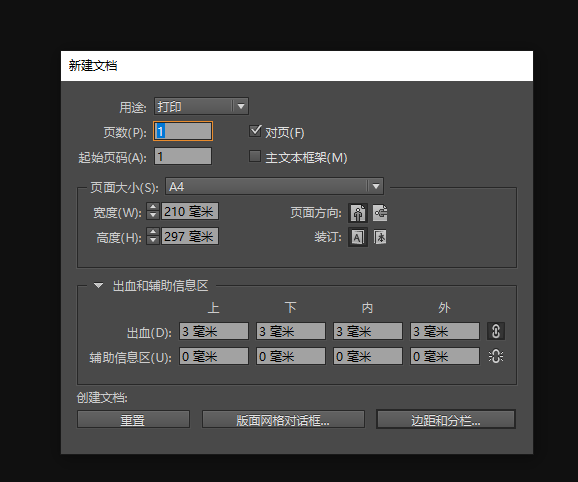Toggle bleed values chain link icon

click(496, 331)
